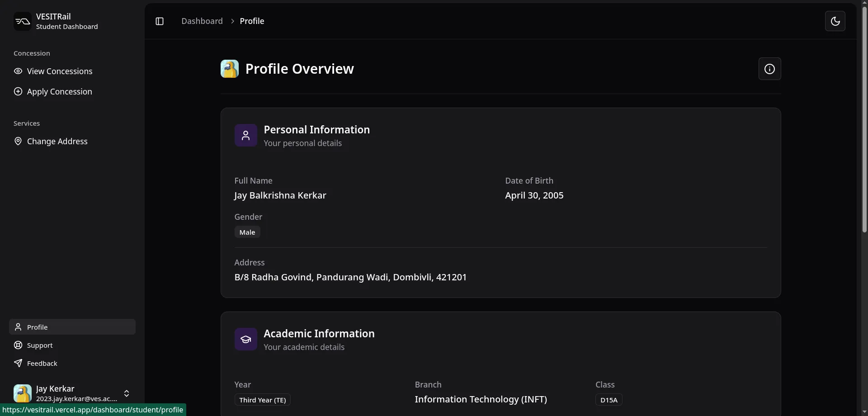Viewport: 868px width, 416px height.
Task: Click the graduation cap icon in Academic Information
Action: coord(245,339)
